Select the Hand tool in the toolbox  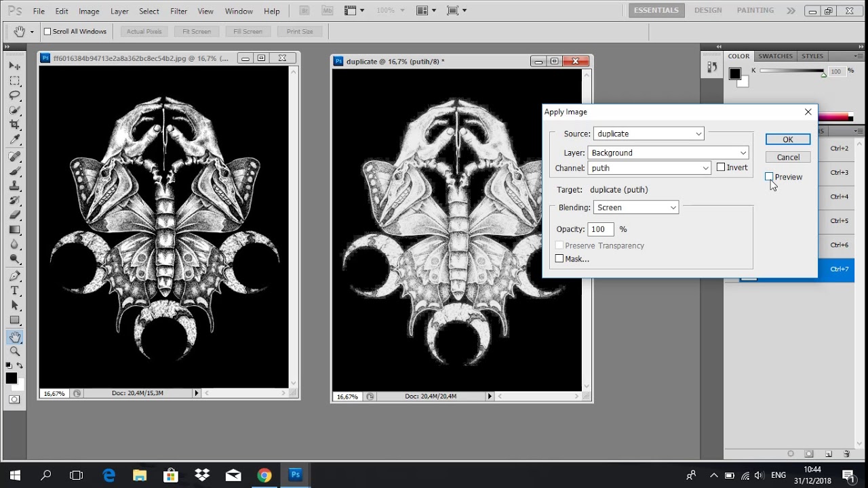click(14, 337)
